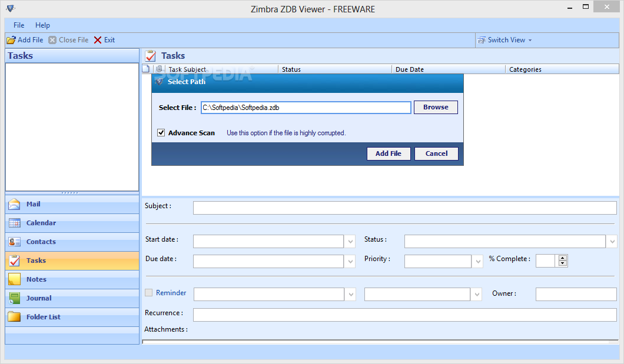Click the Calendar icon in sidebar

coord(14,223)
